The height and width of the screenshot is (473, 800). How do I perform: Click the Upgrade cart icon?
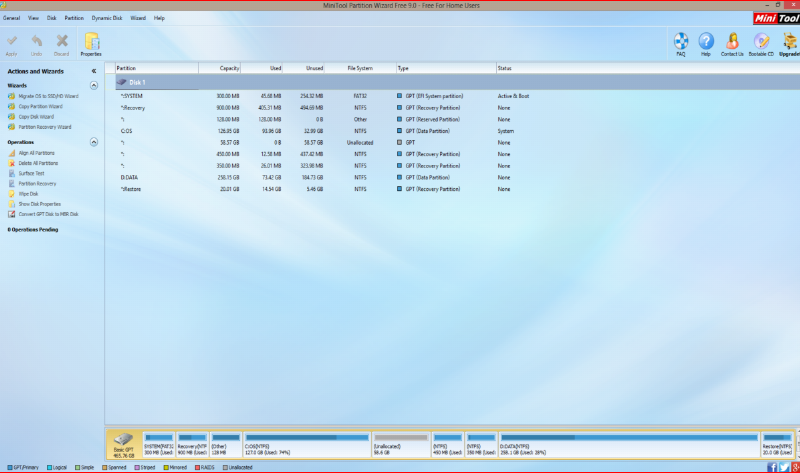pos(790,42)
